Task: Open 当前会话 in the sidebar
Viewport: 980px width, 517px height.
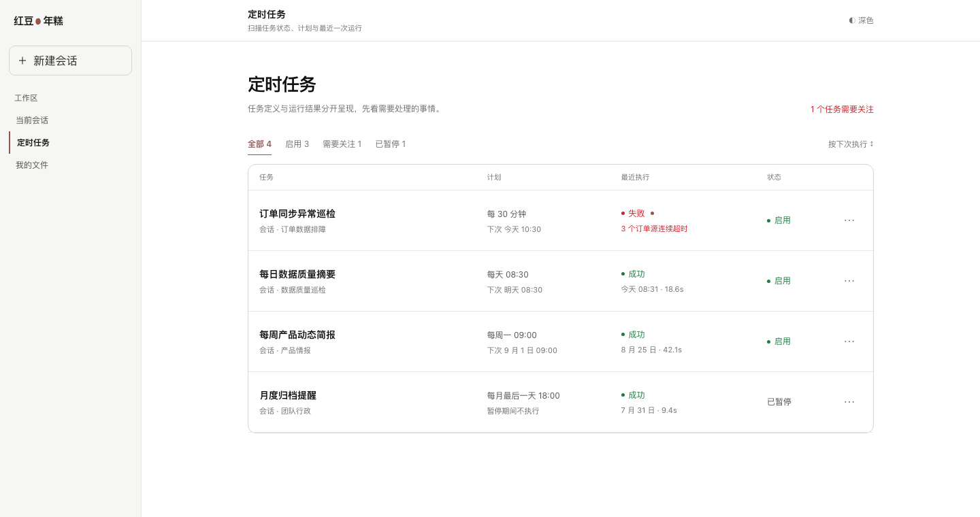Action: [x=70, y=120]
